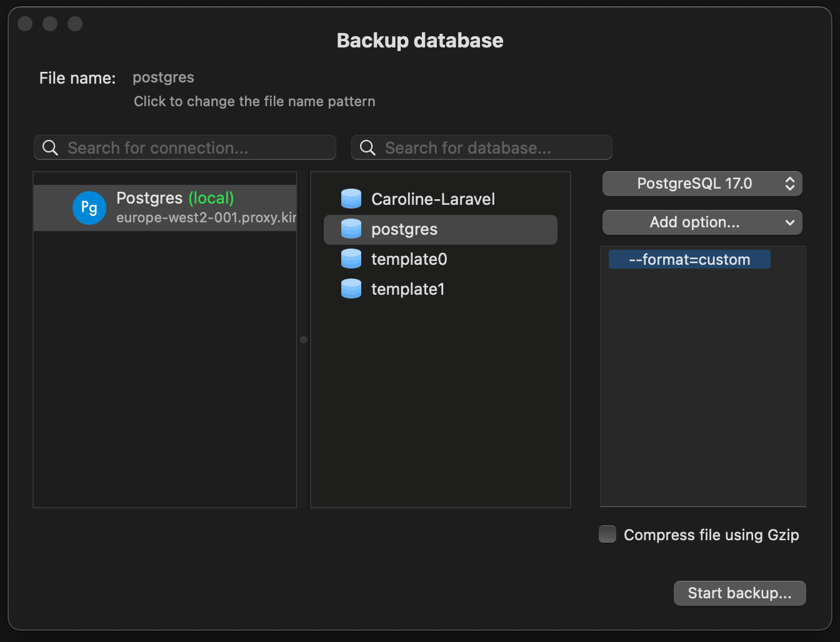Click the Caroline-Laravel database icon
The height and width of the screenshot is (642, 840).
(x=351, y=199)
